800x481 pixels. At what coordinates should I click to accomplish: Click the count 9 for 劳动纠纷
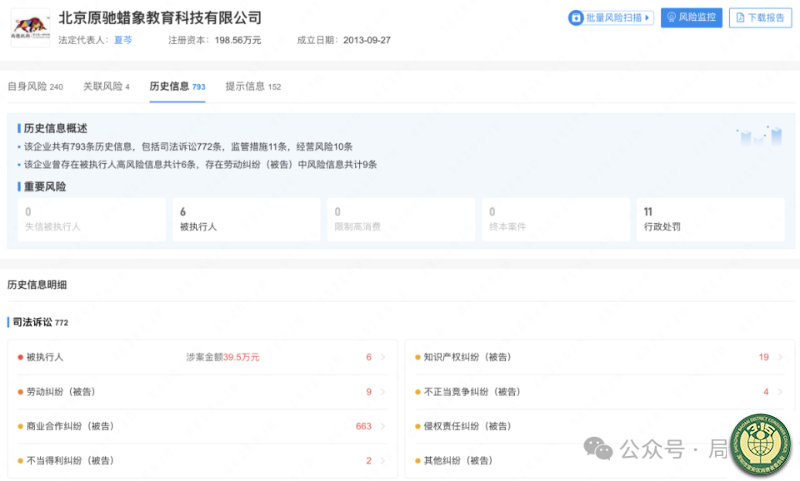368,392
